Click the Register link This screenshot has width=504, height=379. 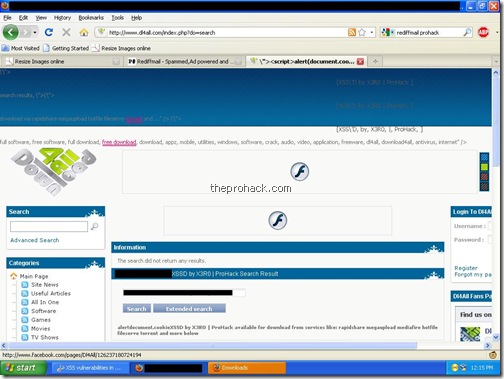tap(466, 268)
